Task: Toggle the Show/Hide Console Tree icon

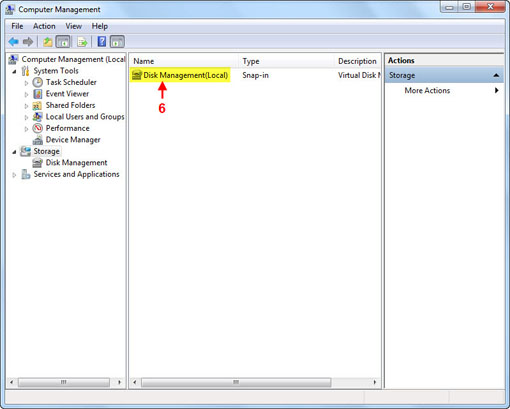Action: [x=63, y=42]
